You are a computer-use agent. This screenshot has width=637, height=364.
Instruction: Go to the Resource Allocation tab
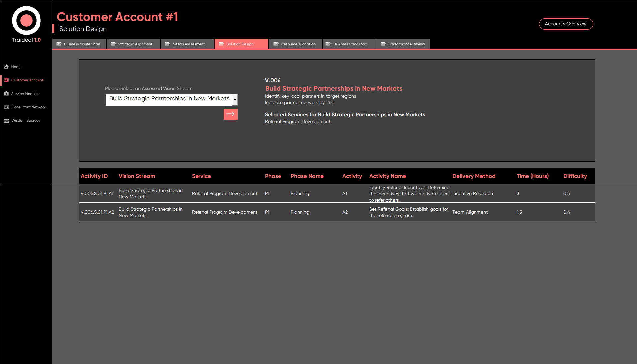tap(295, 44)
